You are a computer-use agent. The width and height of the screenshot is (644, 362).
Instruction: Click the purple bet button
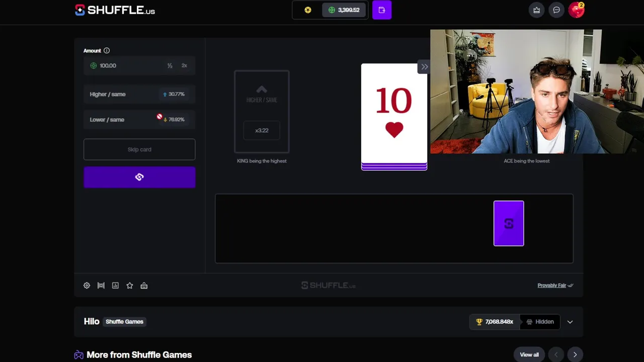click(x=139, y=177)
